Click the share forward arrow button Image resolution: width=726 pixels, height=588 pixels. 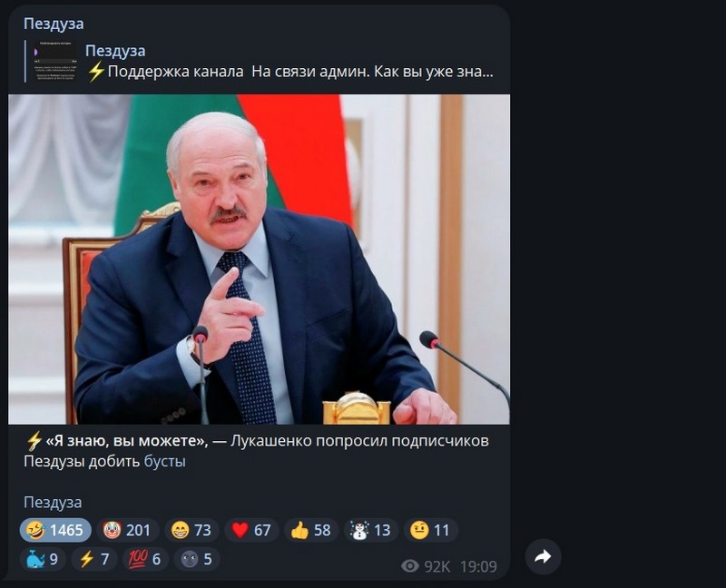click(x=543, y=556)
